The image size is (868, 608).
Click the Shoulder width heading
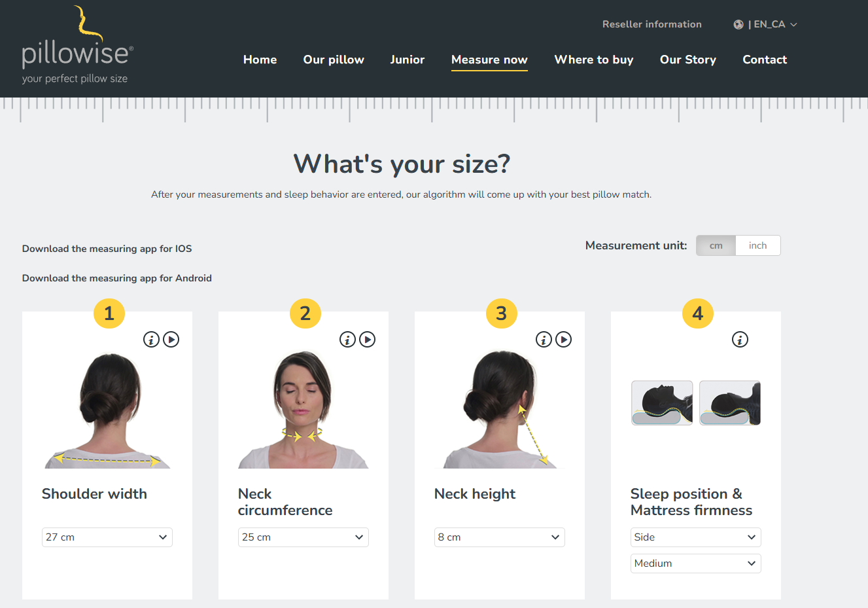[x=94, y=494]
